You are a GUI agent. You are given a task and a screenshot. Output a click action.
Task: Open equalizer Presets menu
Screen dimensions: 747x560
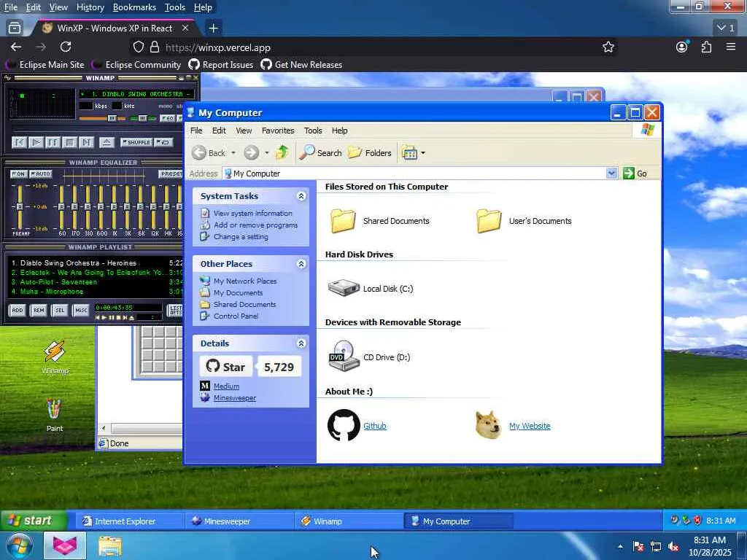(x=170, y=174)
